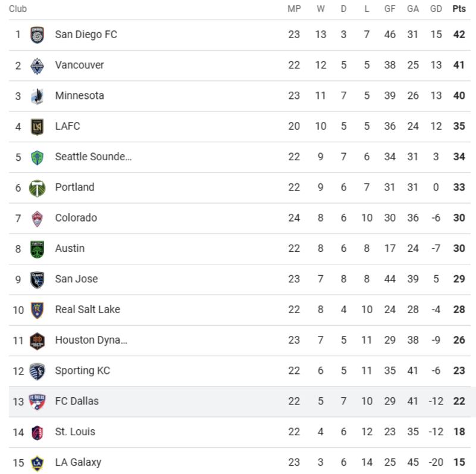The width and height of the screenshot is (476, 474).
Task: Click the Pts column header
Action: 459,9
